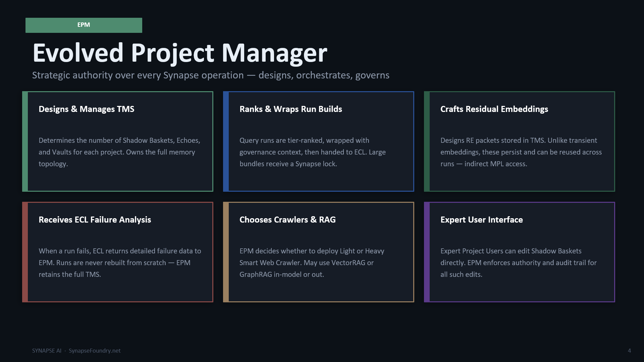Screen dimensions: 644x362
Task: Select the Evolved Project Manager title
Action: coord(180,53)
